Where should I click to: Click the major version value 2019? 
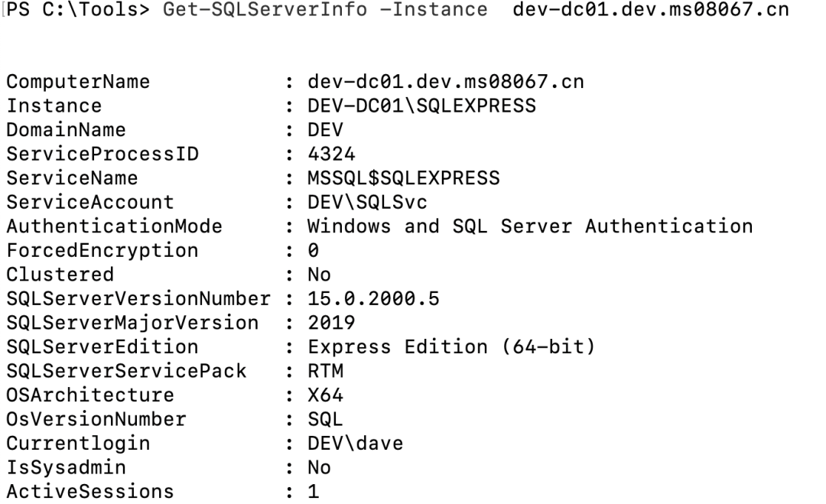(x=331, y=323)
